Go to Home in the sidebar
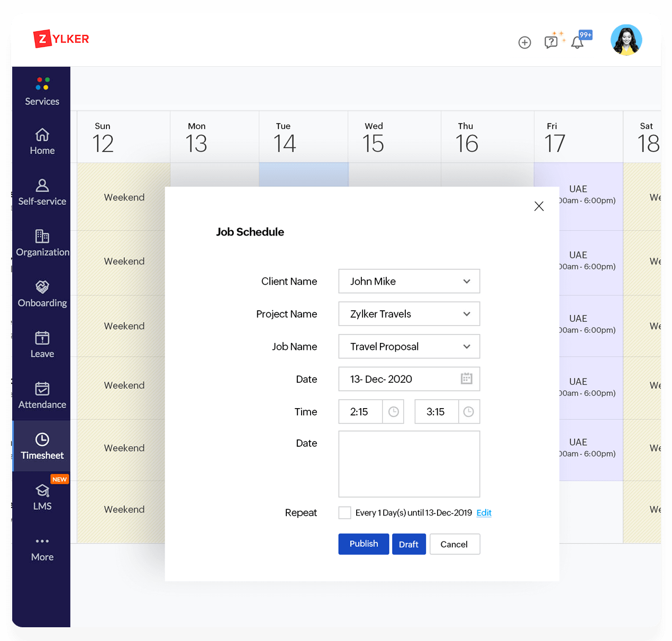This screenshot has width=672, height=641. (x=42, y=142)
